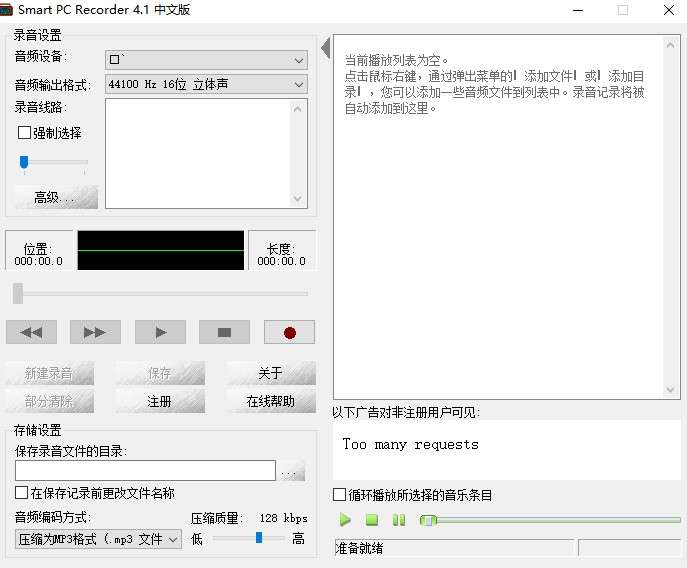Click the 部分清除 button
This screenshot has height=568, width=687.
[50, 401]
